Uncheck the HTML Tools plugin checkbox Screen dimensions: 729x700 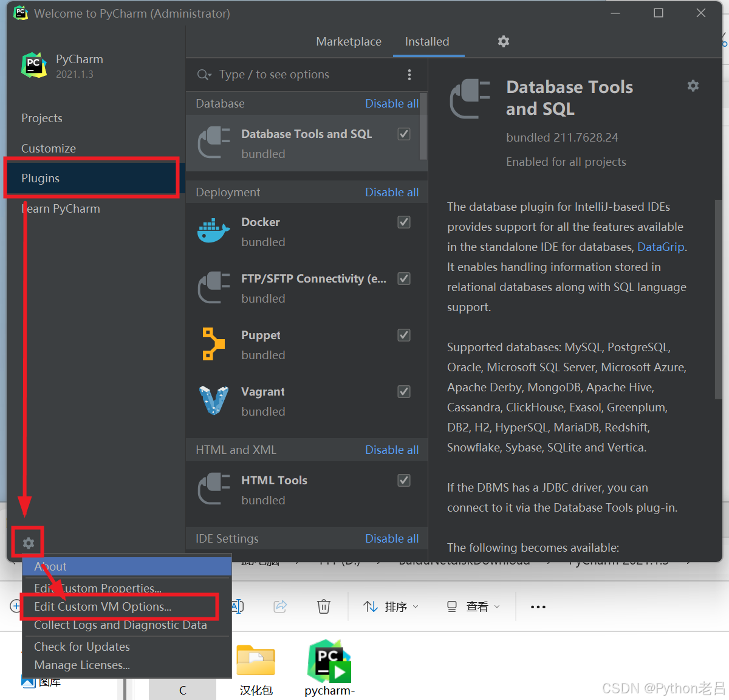[404, 480]
